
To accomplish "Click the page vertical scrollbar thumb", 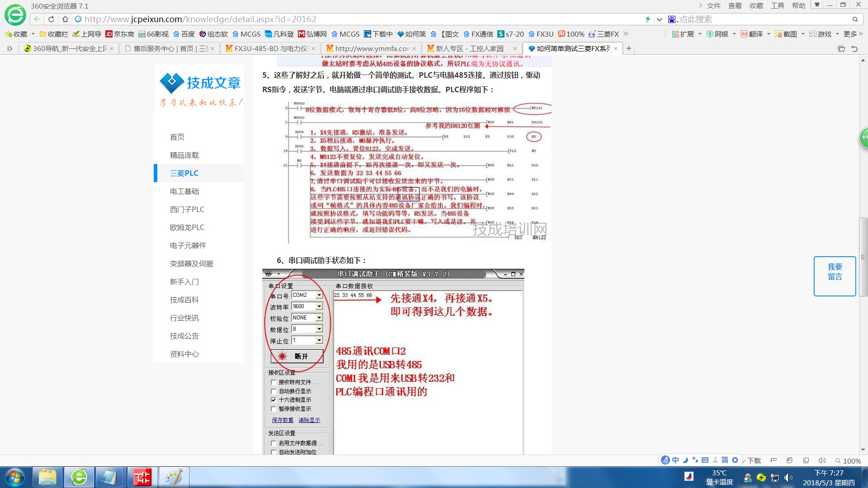I will [863, 257].
